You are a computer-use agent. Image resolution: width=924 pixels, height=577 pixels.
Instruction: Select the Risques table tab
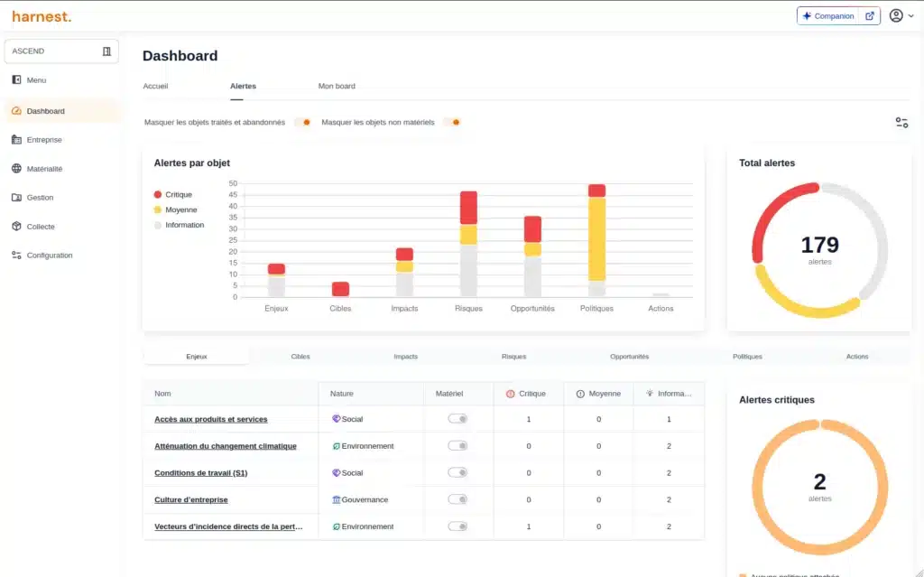tap(513, 357)
